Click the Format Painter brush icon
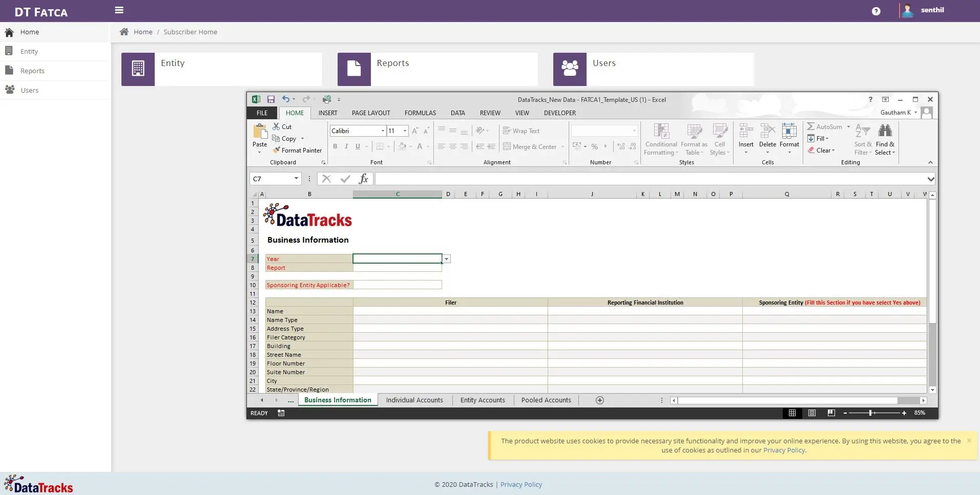 tap(277, 150)
